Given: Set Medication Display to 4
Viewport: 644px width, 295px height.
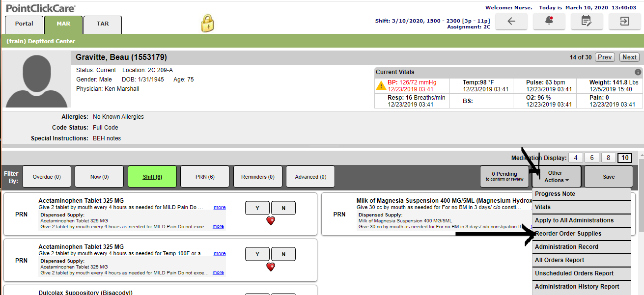Looking at the screenshot, I should point(575,158).
